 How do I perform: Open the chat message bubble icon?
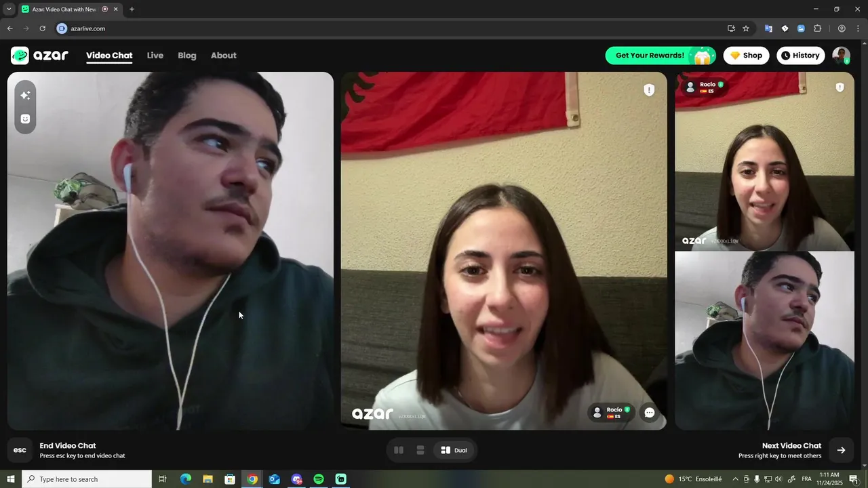(649, 412)
